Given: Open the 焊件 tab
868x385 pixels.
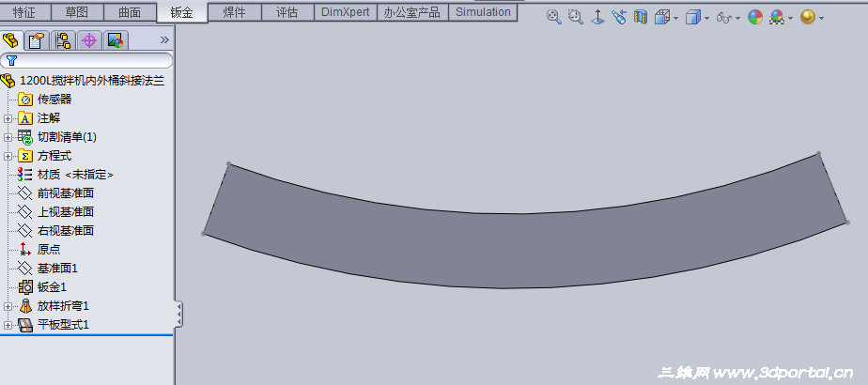Looking at the screenshot, I should [x=234, y=12].
